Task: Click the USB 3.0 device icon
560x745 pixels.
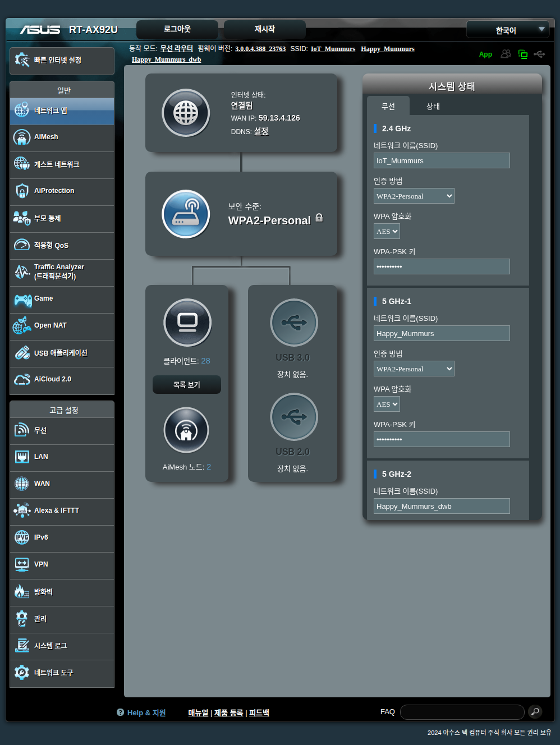Action: (x=294, y=323)
